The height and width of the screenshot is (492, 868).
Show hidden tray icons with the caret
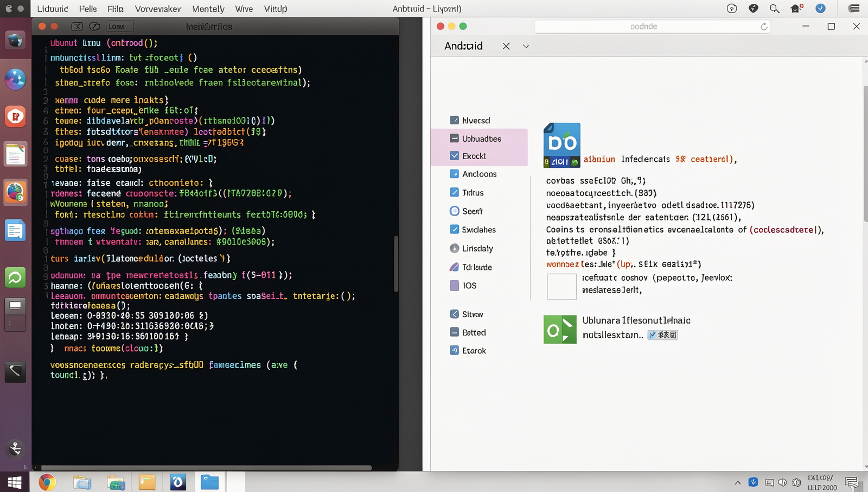[x=737, y=482]
